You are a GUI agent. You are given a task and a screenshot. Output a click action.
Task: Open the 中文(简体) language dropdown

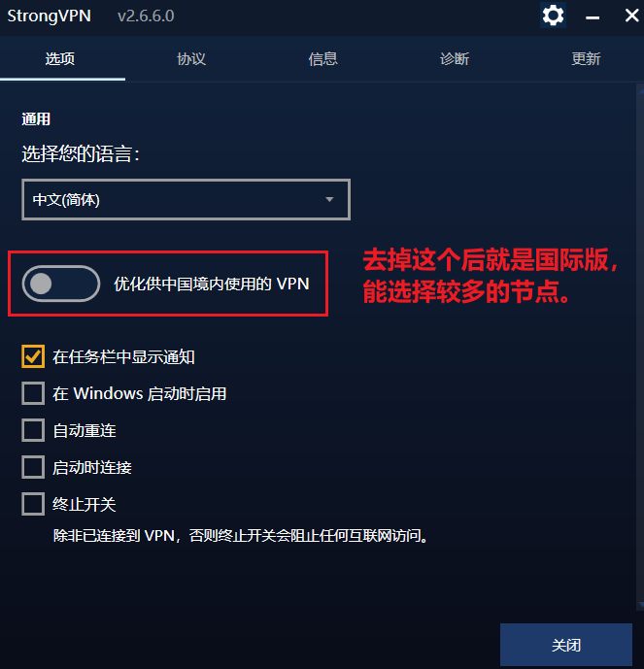click(x=186, y=200)
